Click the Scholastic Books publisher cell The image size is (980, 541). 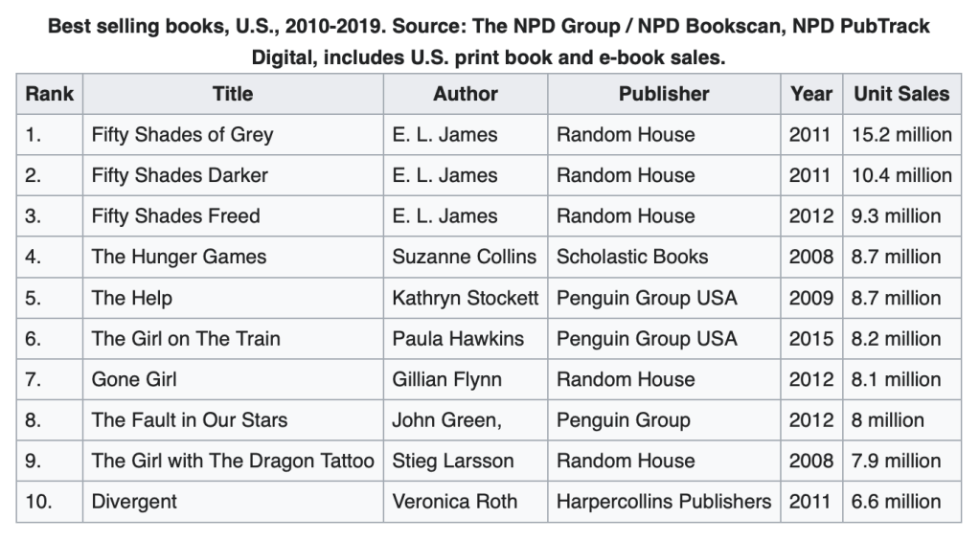click(632, 257)
